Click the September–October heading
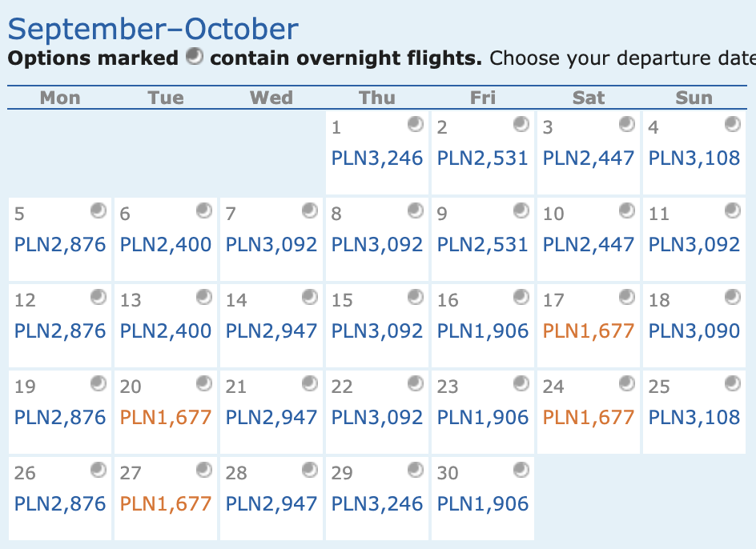The width and height of the screenshot is (756, 549). click(x=153, y=29)
